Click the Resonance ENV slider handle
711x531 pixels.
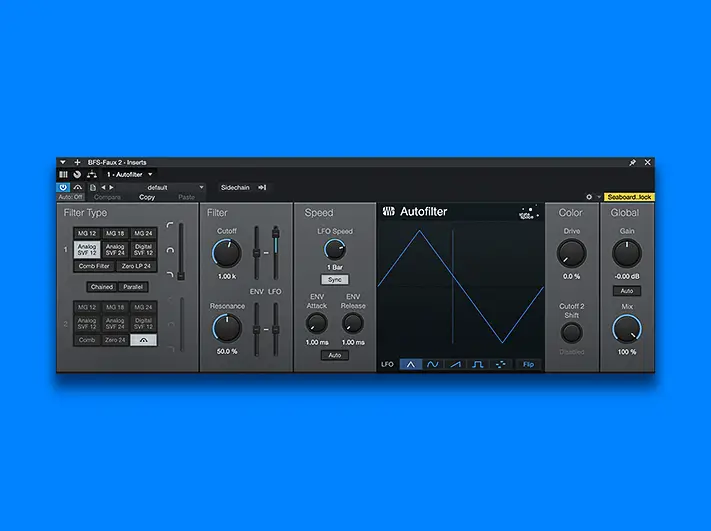(x=257, y=330)
